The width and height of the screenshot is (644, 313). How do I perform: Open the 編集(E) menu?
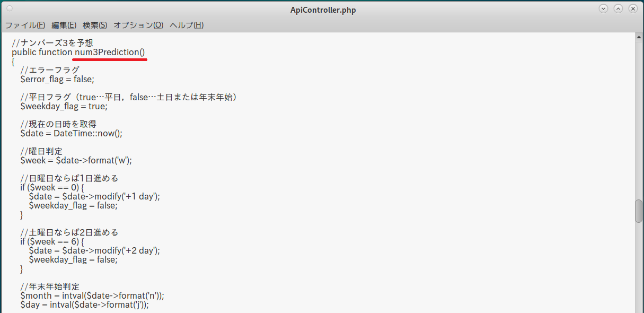[x=64, y=25]
